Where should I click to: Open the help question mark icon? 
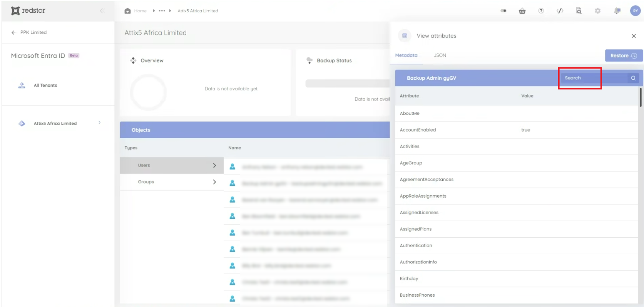pos(541,11)
